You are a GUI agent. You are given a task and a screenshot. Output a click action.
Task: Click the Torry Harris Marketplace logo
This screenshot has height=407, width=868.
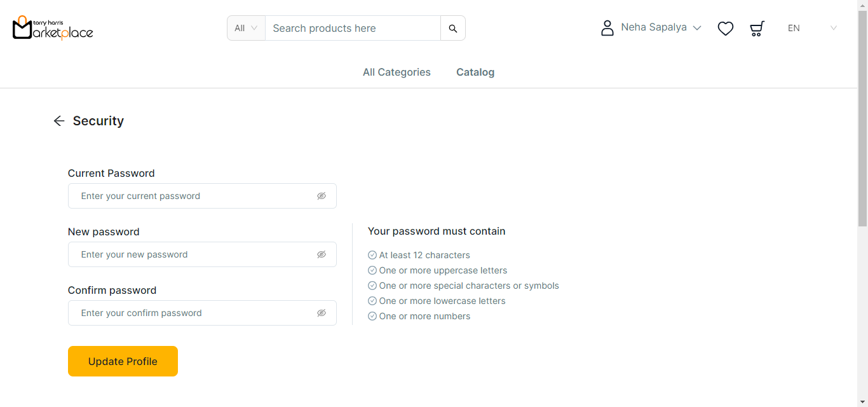[x=53, y=28]
